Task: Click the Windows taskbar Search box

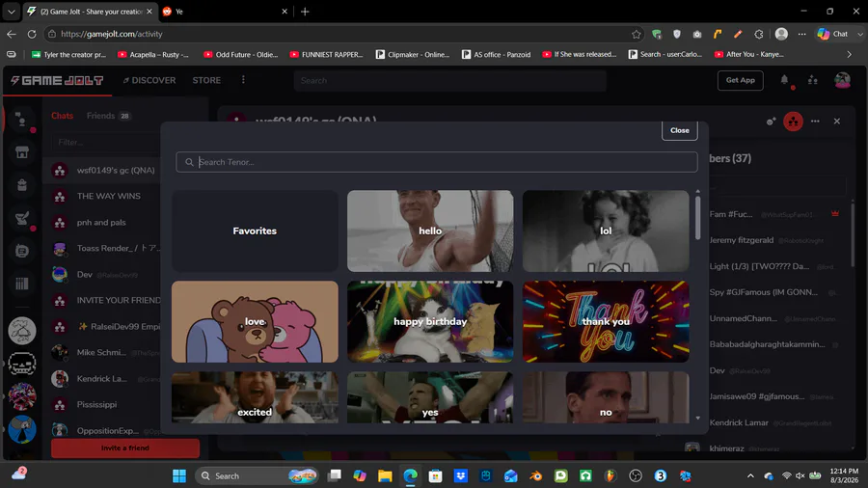Action: point(258,475)
